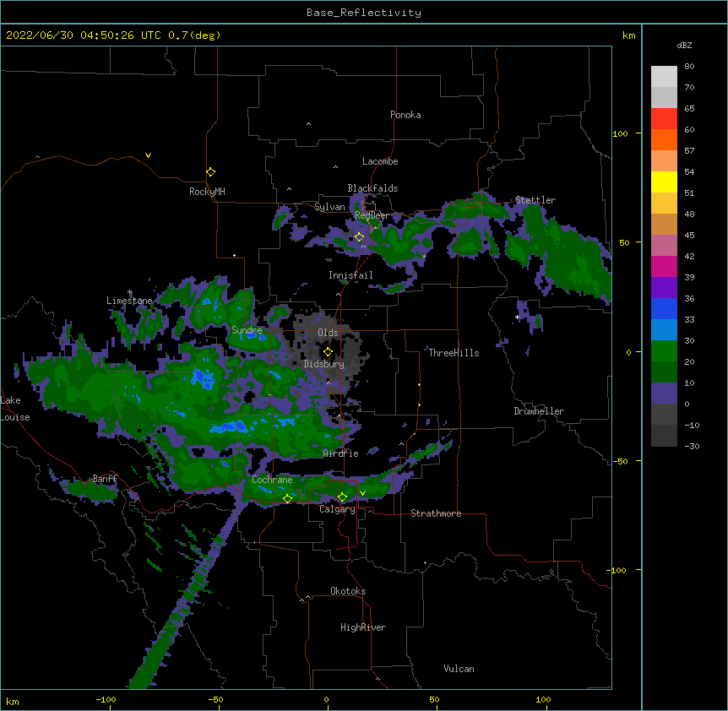This screenshot has height=711, width=728.
Task: Pick the orange 57-60 dBZ legend swatch
Action: [664, 140]
